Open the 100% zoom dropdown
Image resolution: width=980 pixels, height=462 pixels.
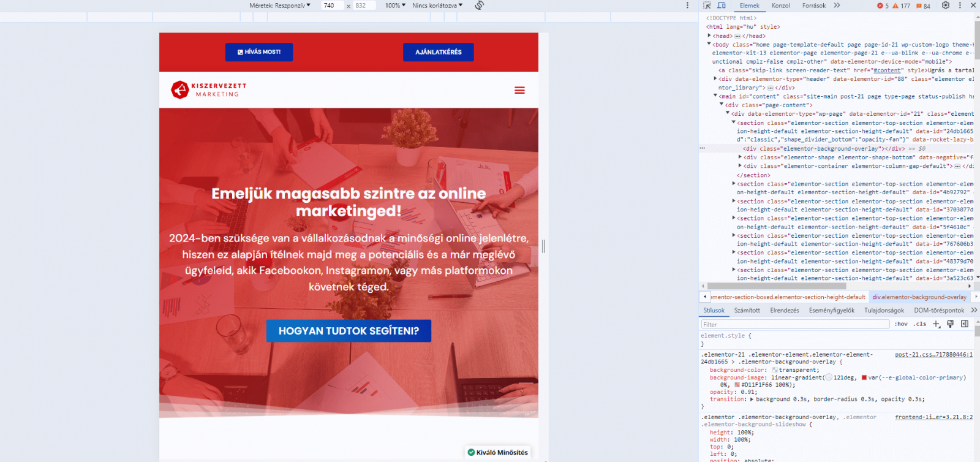point(395,6)
